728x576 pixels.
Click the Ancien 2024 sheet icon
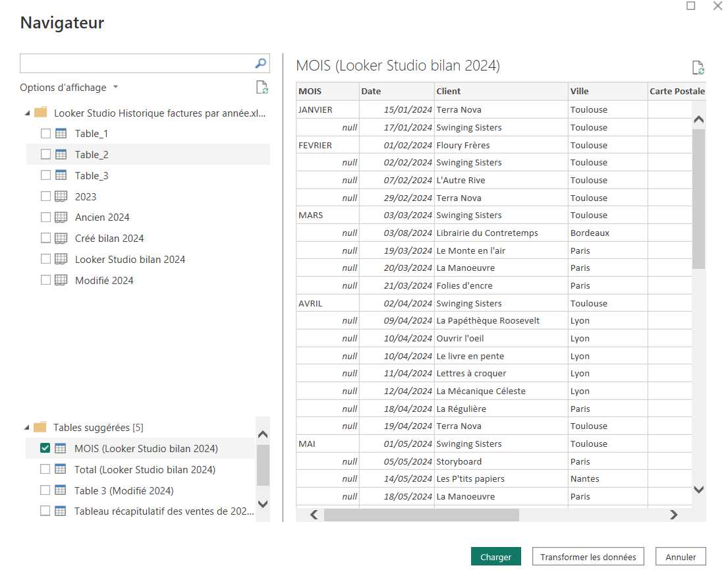pos(61,217)
